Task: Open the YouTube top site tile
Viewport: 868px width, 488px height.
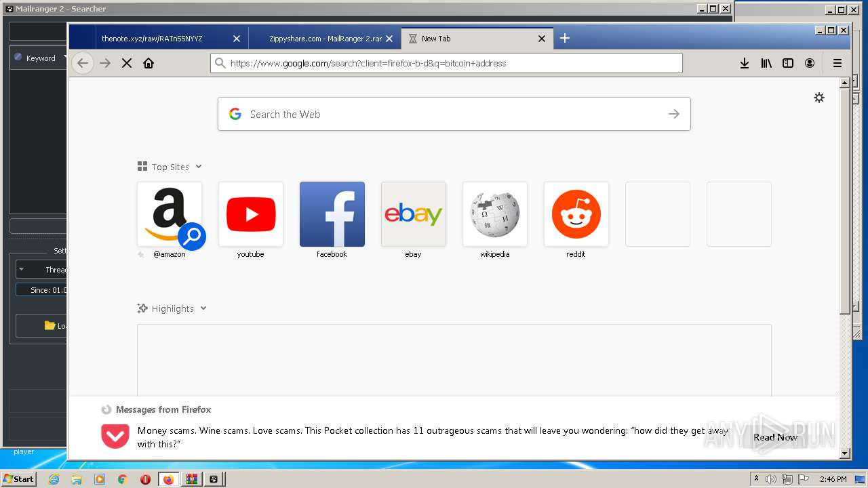Action: [x=251, y=214]
